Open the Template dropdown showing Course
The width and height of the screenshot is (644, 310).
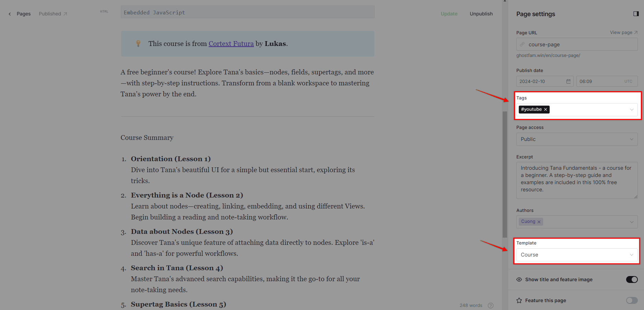click(576, 255)
